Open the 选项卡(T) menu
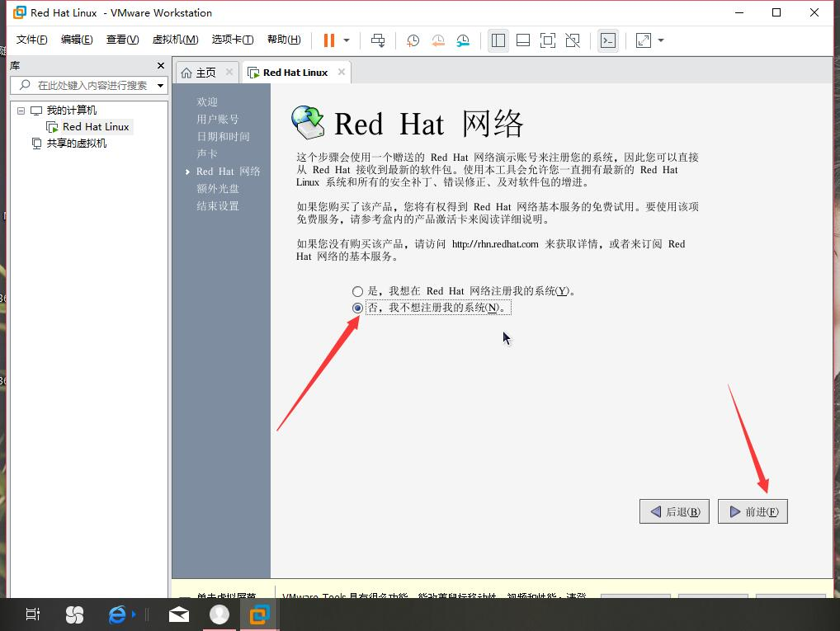Viewport: 840px width, 631px height. click(233, 40)
